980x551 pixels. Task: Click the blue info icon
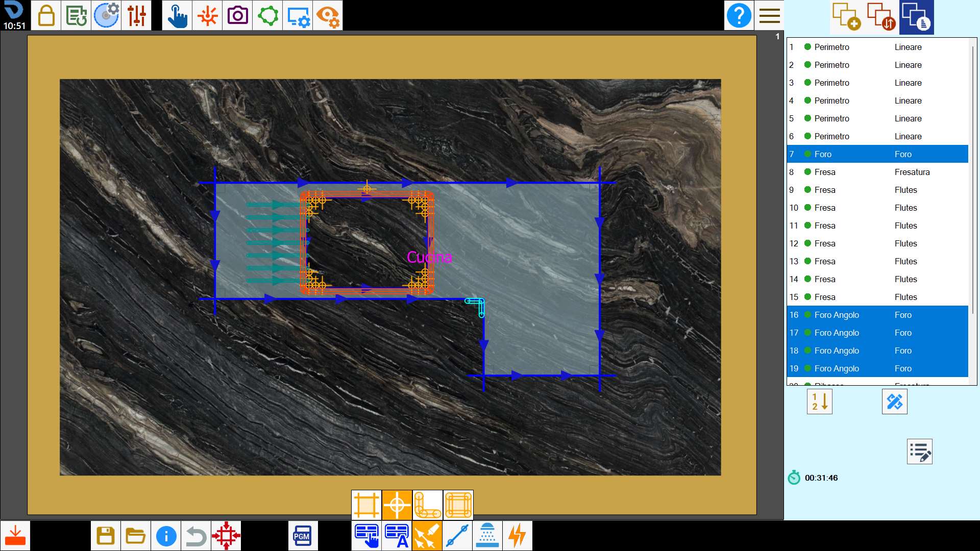[166, 536]
